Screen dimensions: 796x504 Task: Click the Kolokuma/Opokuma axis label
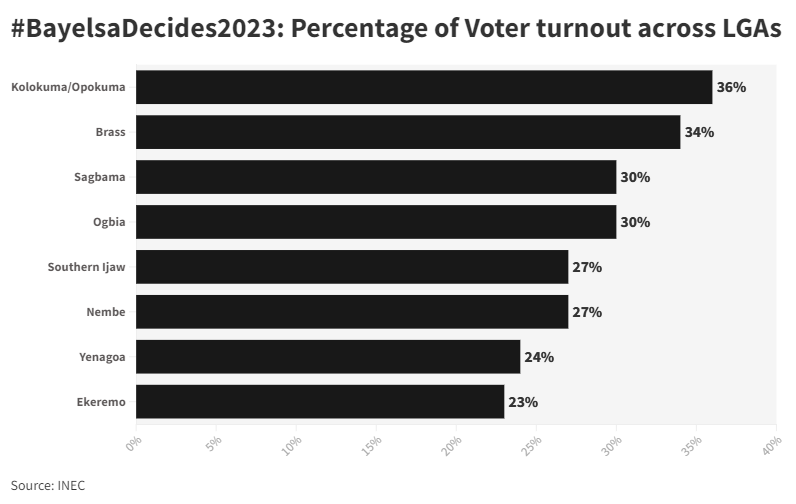(68, 87)
